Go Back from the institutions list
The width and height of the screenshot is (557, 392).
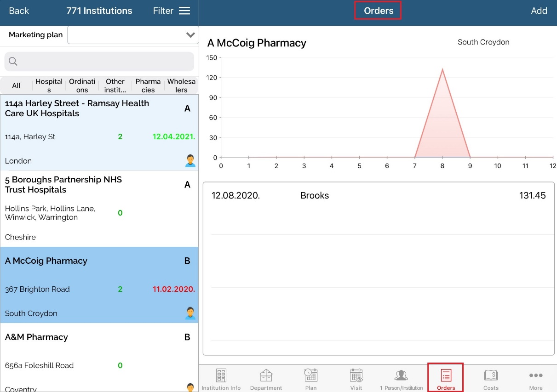pyautogui.click(x=19, y=11)
